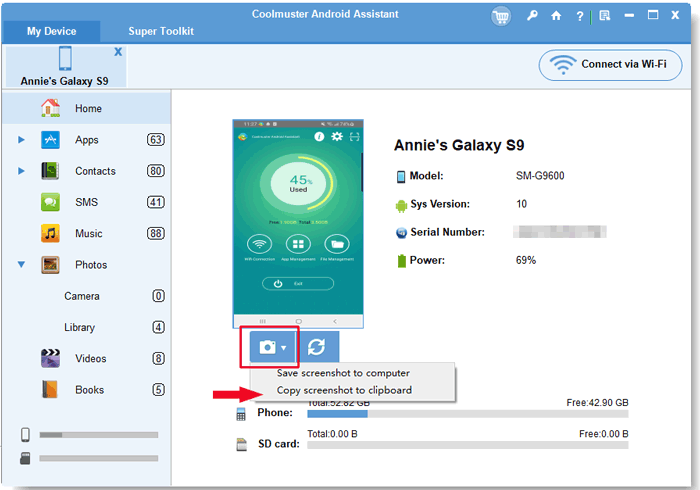The image size is (700, 490).
Task: Click the Videos clapperboard icon
Action: click(x=50, y=358)
